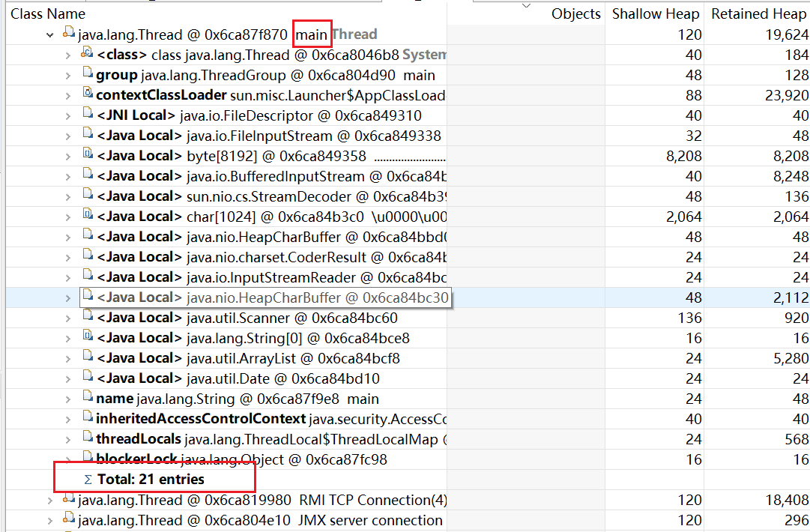Click the java.util.Scanner object icon
The width and height of the screenshot is (810, 532).
88,317
